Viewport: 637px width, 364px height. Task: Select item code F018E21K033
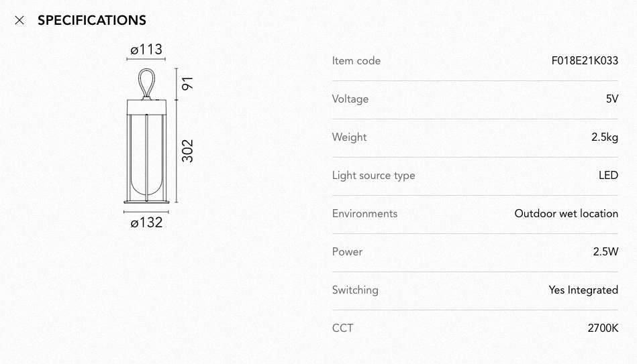coord(585,61)
